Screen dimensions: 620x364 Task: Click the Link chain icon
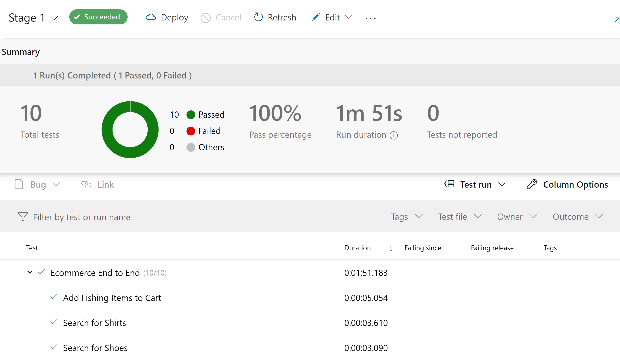pos(86,184)
